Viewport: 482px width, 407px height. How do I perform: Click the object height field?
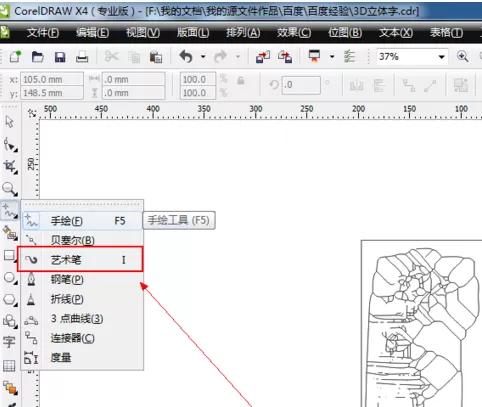coord(133,93)
